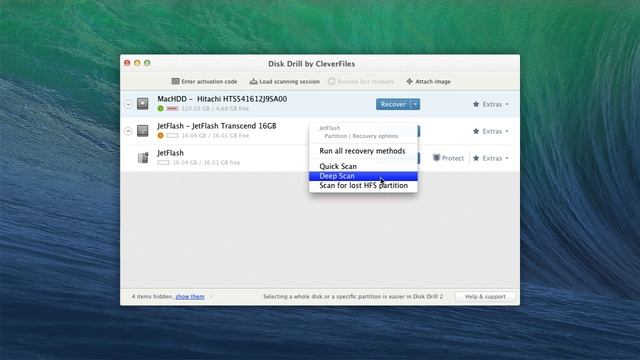This screenshot has width=640, height=360.
Task: Click Attach image toolbar item
Action: coord(428,82)
